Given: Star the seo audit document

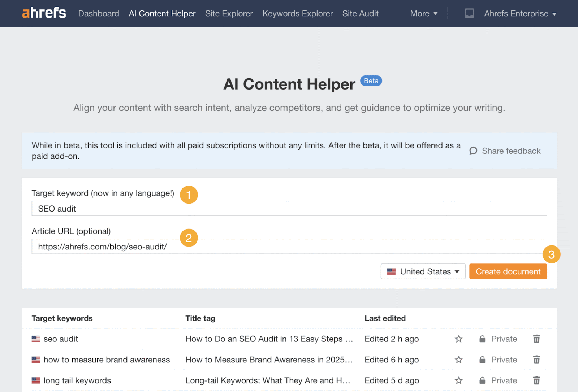Looking at the screenshot, I should pyautogui.click(x=458, y=339).
